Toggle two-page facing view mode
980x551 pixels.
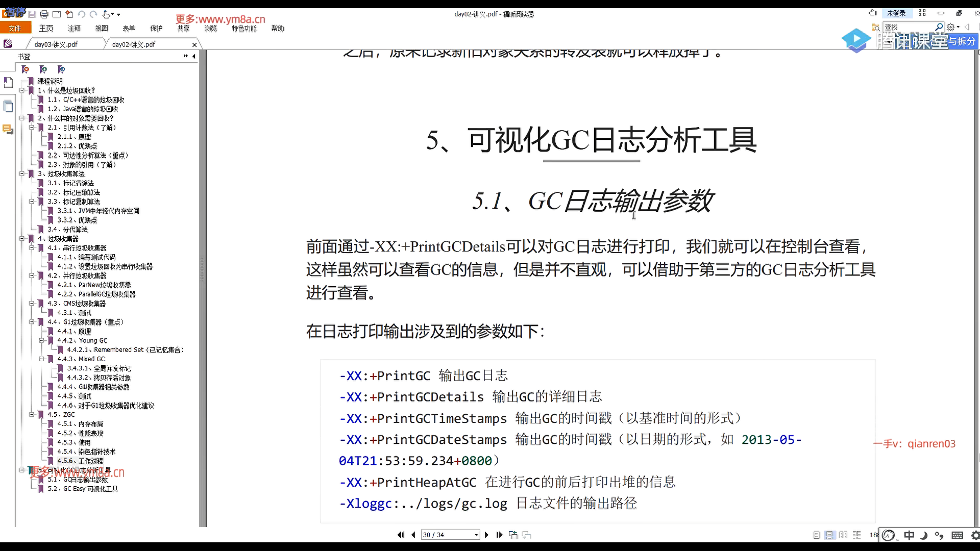pos(843,535)
